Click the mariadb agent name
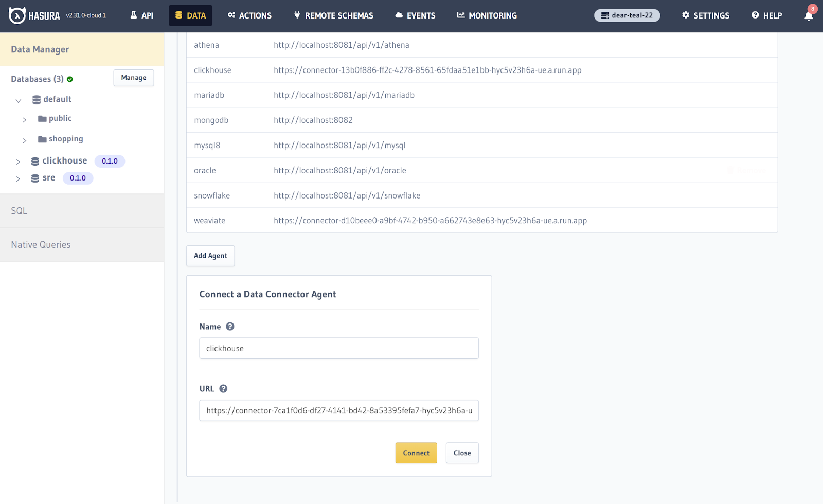 click(x=209, y=95)
